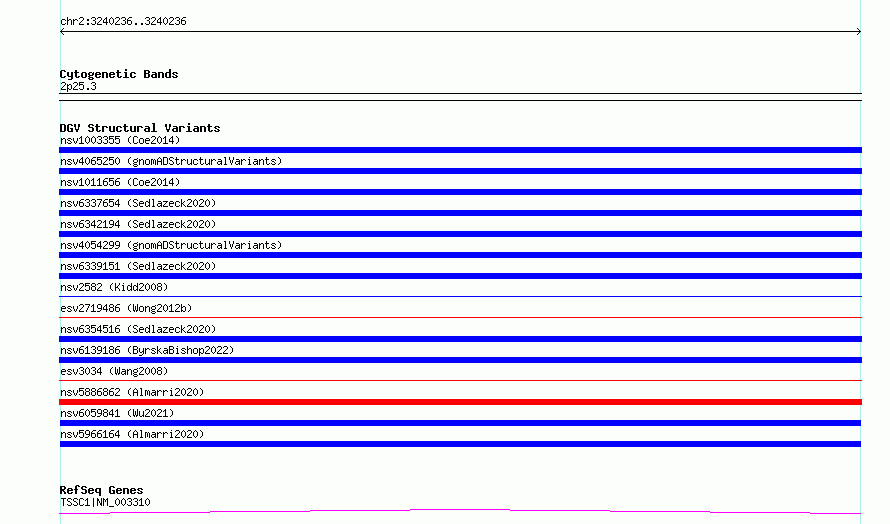This screenshot has height=524, width=890.
Task: Click the magenta TSSC1 gene line
Action: (x=460, y=512)
